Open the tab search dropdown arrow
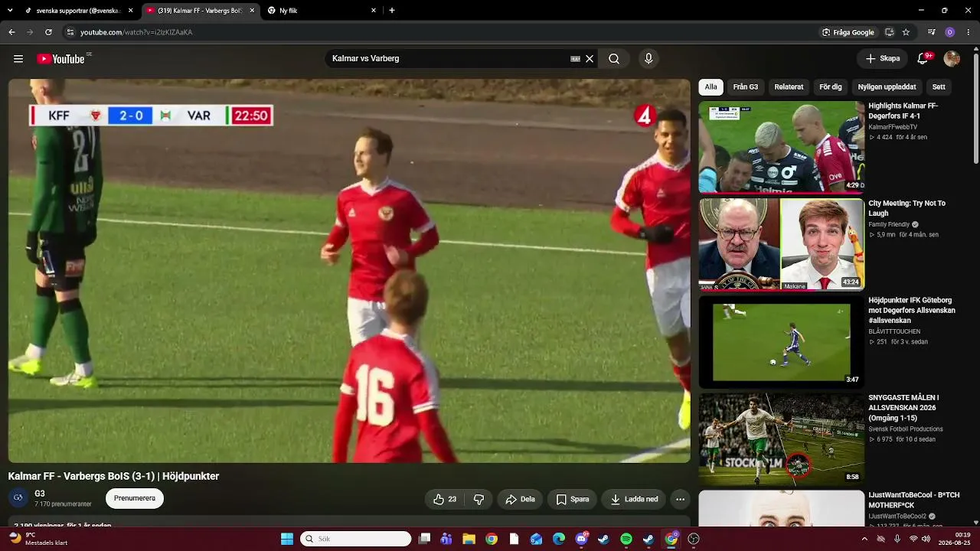The width and height of the screenshot is (980, 551). [10, 11]
